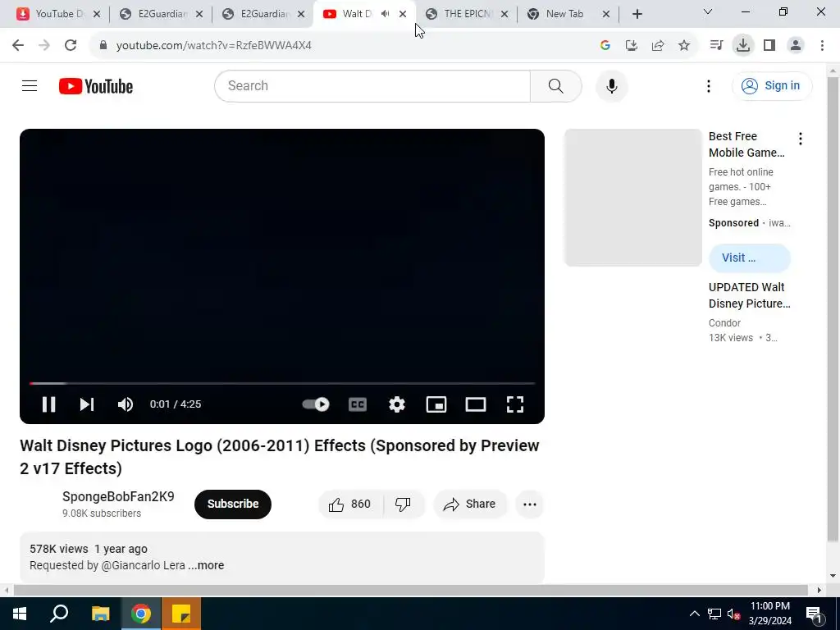
Task: Pause the video playback
Action: (48, 404)
